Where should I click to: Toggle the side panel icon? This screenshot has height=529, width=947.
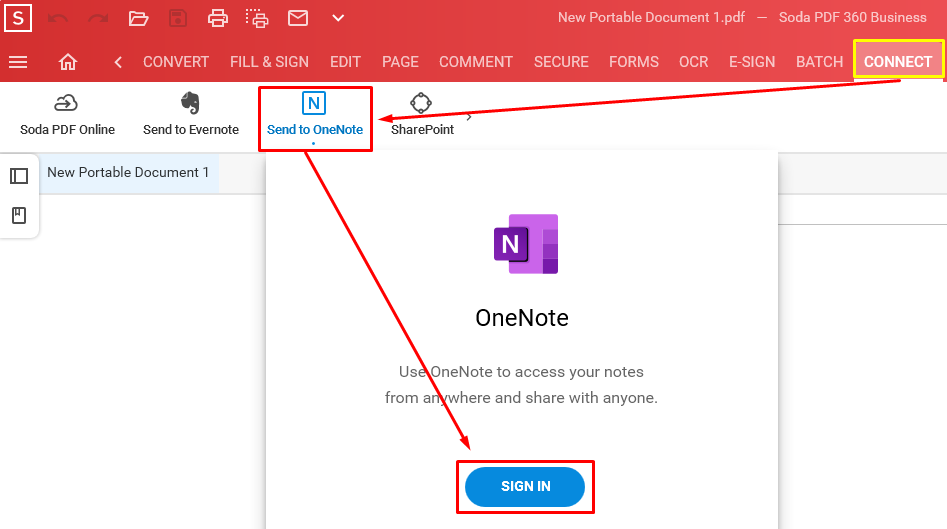19,176
